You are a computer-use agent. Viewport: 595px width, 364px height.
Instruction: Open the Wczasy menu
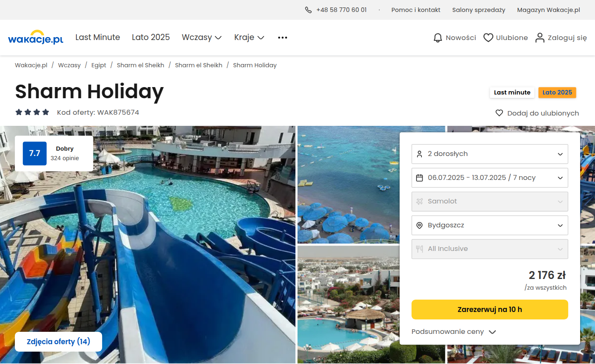coord(202,38)
